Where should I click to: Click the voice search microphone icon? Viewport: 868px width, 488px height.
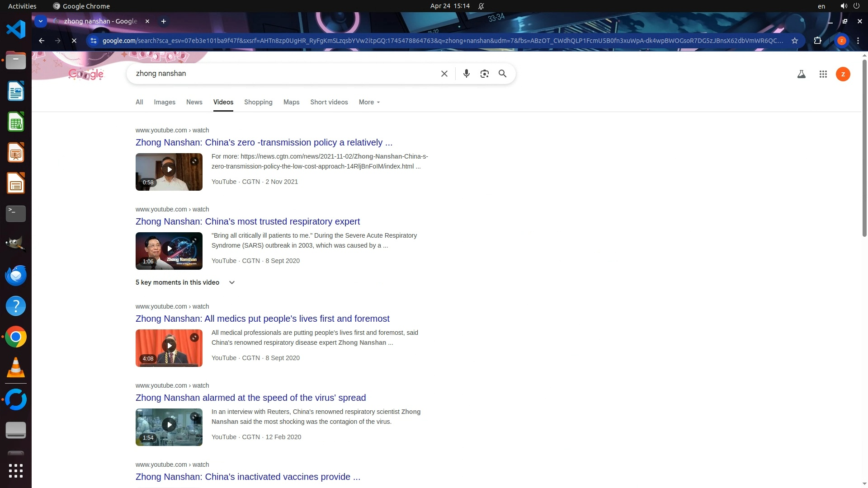(466, 74)
